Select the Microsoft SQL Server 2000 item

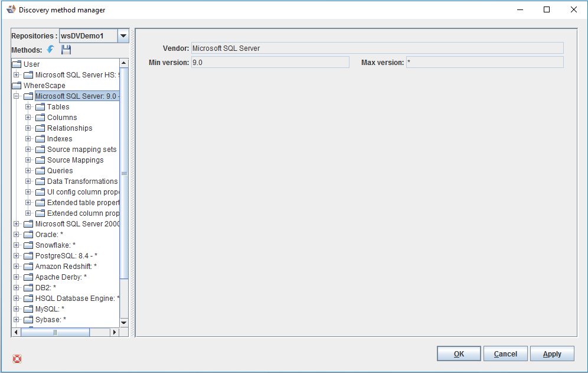coord(77,224)
